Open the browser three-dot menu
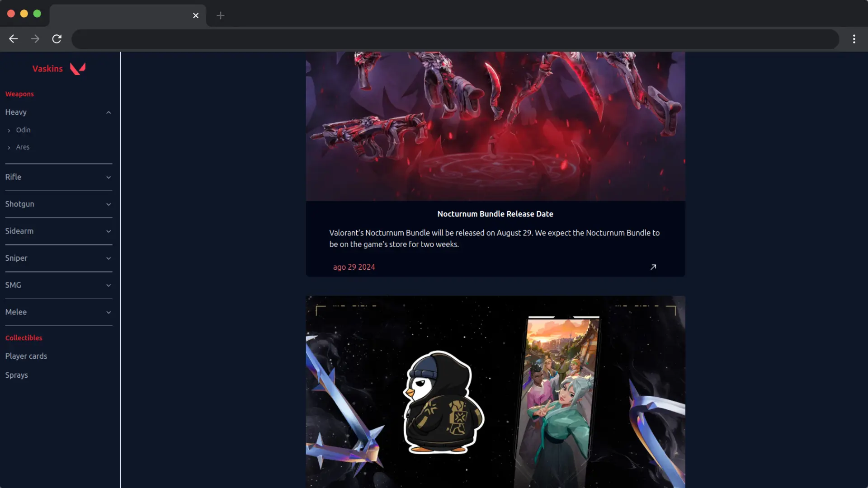The height and width of the screenshot is (488, 868). (854, 39)
